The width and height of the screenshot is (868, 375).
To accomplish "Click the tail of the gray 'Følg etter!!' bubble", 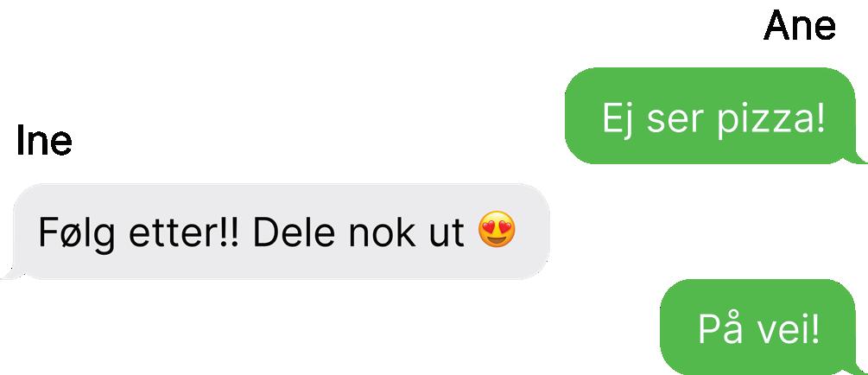I will (12, 272).
